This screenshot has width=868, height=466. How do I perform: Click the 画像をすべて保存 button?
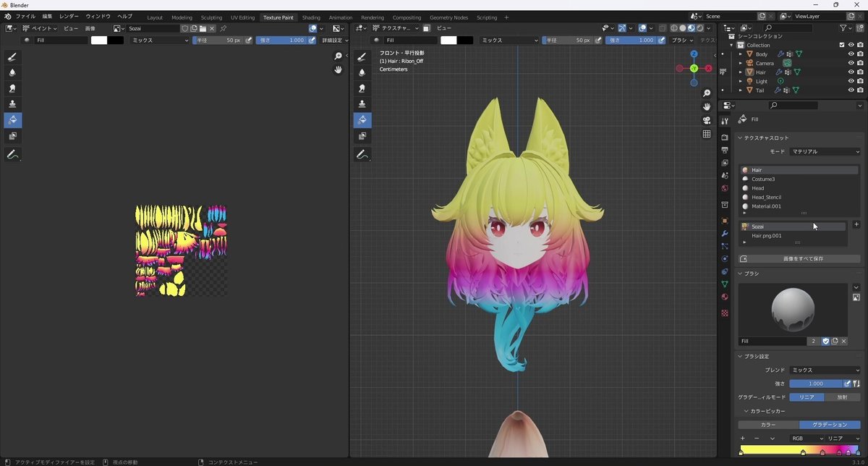click(x=799, y=258)
